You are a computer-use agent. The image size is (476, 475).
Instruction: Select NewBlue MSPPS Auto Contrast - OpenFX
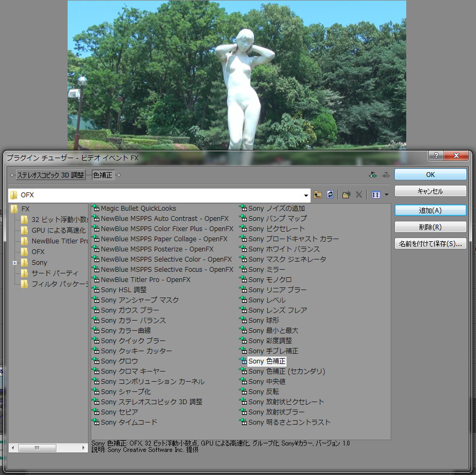(160, 218)
